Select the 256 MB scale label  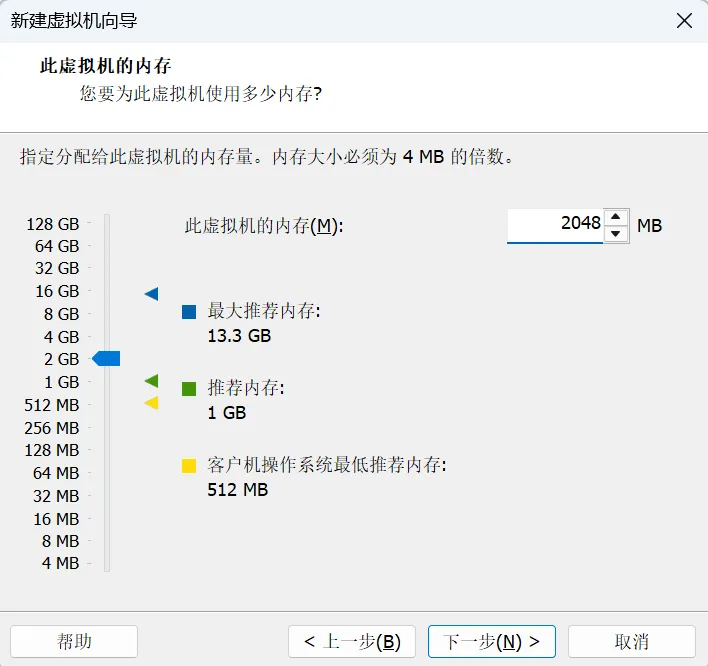pyautogui.click(x=51, y=428)
